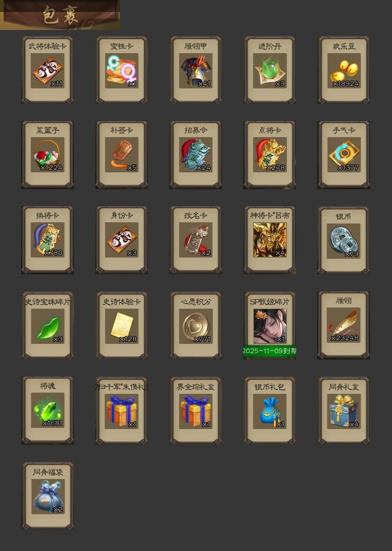Open the blue 银币礼包 pouch
The image size is (392, 551).
(270, 411)
